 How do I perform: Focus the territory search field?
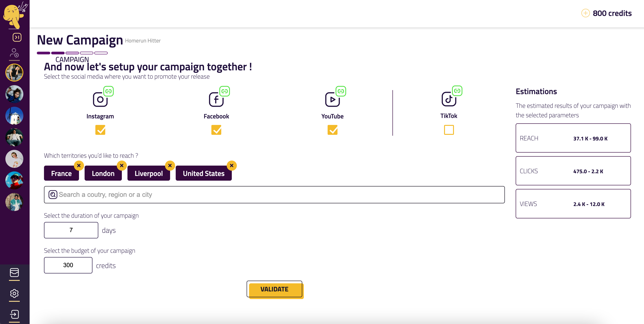pos(274,195)
